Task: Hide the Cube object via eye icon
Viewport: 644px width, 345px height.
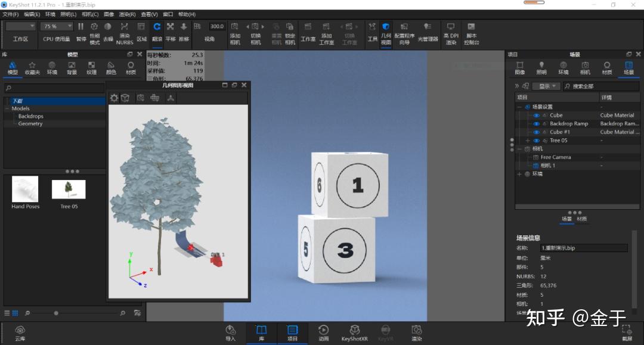Action: [536, 116]
